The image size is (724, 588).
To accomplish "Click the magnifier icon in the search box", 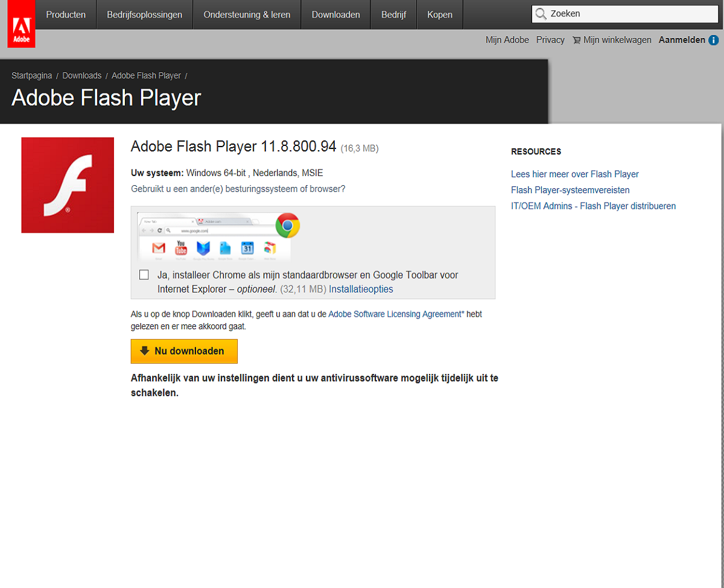I will pos(541,14).
